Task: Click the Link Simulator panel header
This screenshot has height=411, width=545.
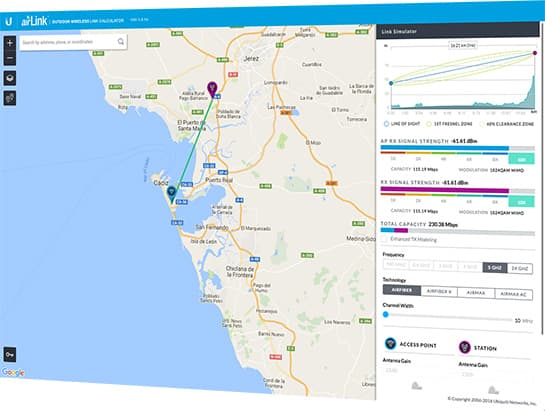Action: 458,31
